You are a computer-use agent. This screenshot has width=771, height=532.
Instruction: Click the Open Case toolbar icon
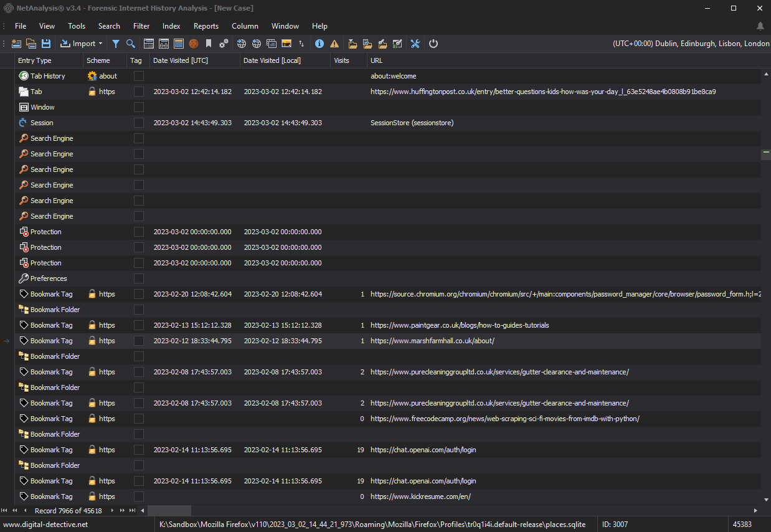31,44
